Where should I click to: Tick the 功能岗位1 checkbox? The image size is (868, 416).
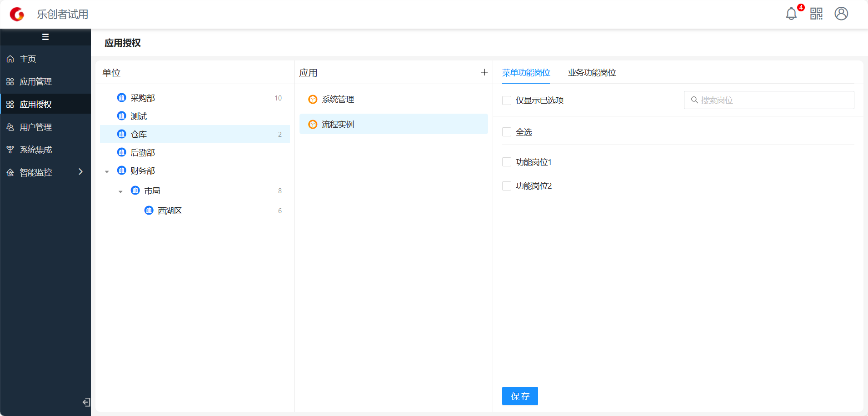coord(507,162)
